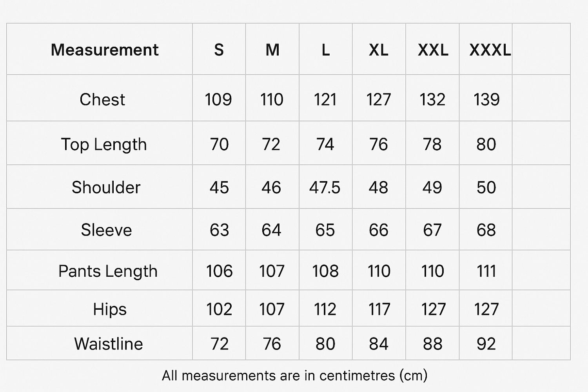Click Chest value 109 for size S
This screenshot has height=392, width=588.
[x=218, y=99]
